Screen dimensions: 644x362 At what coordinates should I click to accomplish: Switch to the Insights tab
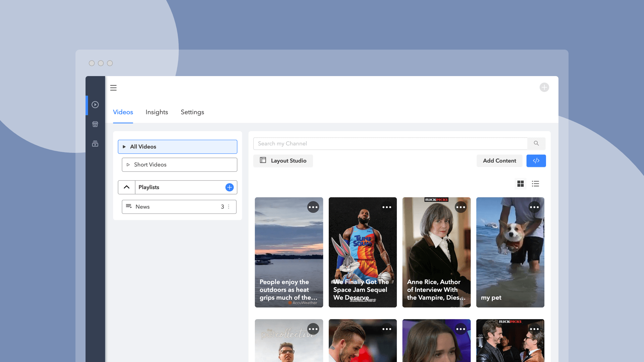click(157, 112)
